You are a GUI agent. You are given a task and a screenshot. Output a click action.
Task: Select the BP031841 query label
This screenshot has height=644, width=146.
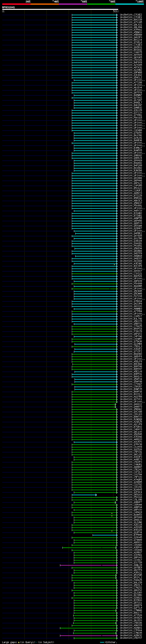[x=8, y=7]
